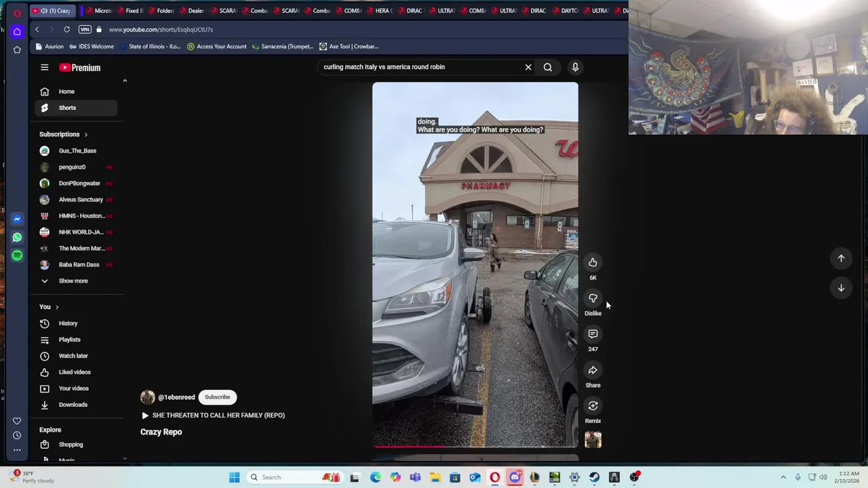Start voice search with the microphone
Viewport: 868px width, 488px height.
[575, 67]
